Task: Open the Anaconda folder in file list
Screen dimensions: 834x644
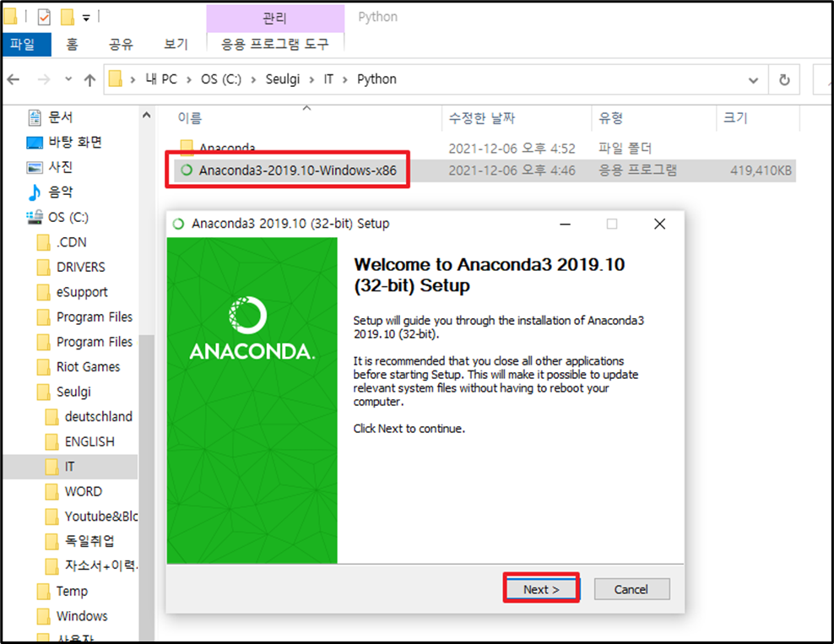Action: pos(226,148)
